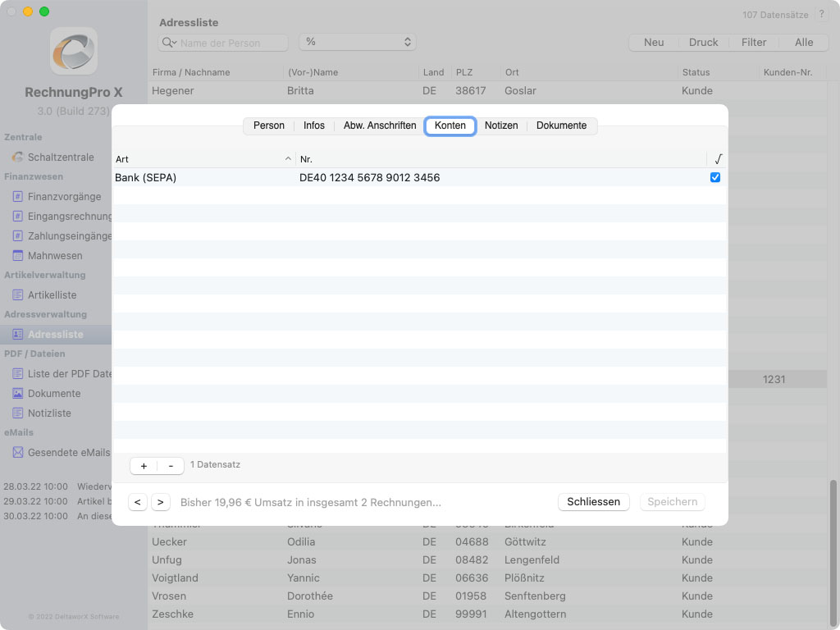840x630 pixels.
Task: Open Finanzvorgänge via its sidebar icon
Action: [x=17, y=196]
